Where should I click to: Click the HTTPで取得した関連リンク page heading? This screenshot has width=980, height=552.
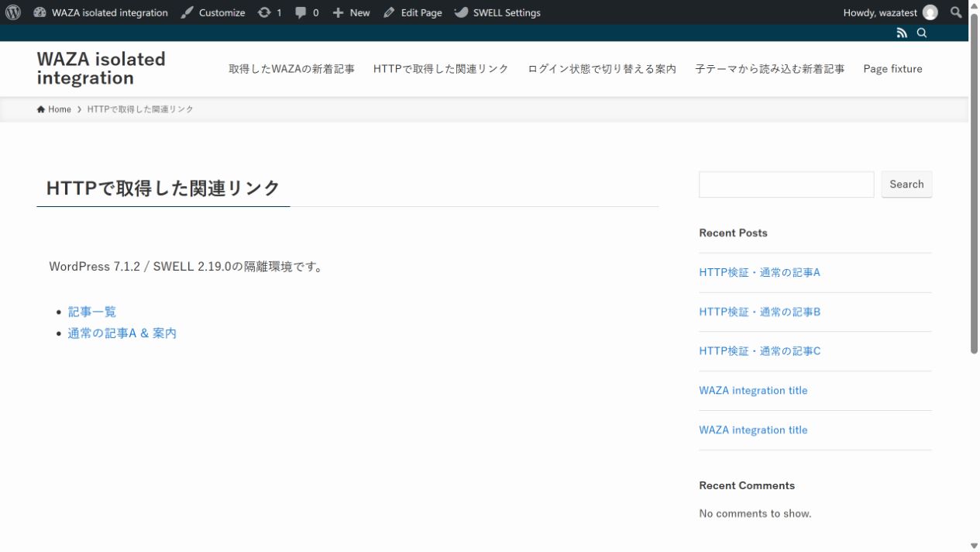click(x=163, y=188)
